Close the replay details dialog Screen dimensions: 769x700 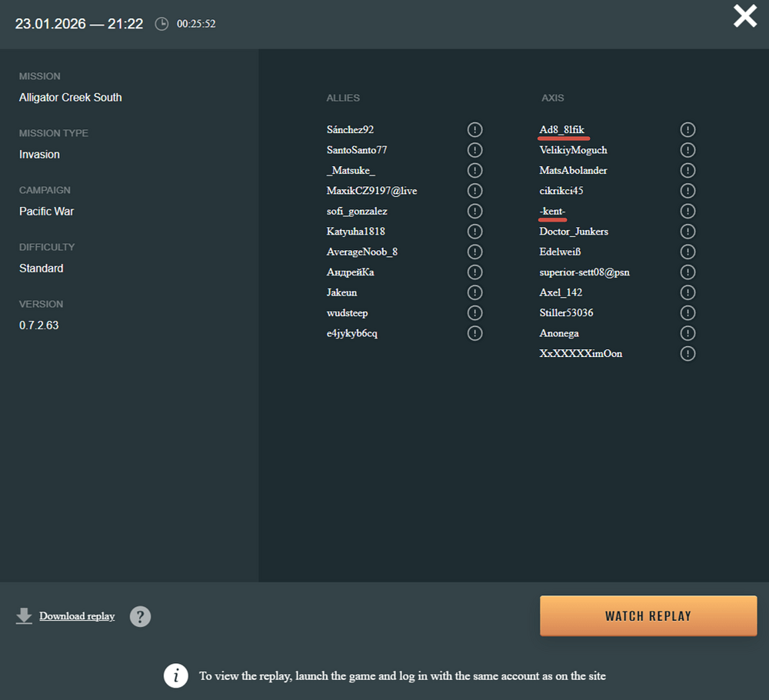(x=744, y=16)
